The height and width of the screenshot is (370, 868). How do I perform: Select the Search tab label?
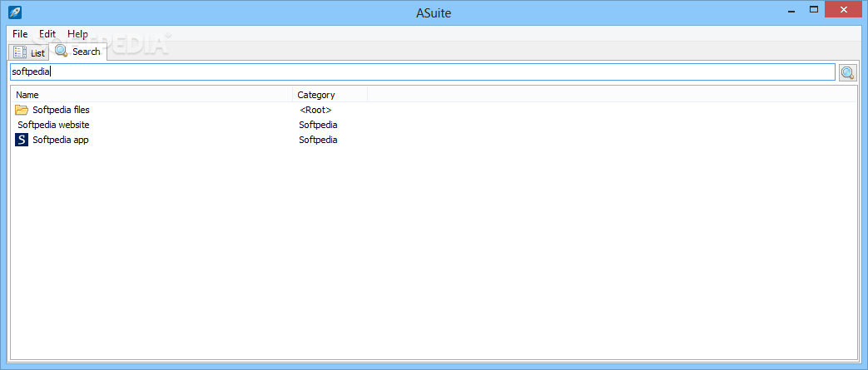click(x=87, y=52)
